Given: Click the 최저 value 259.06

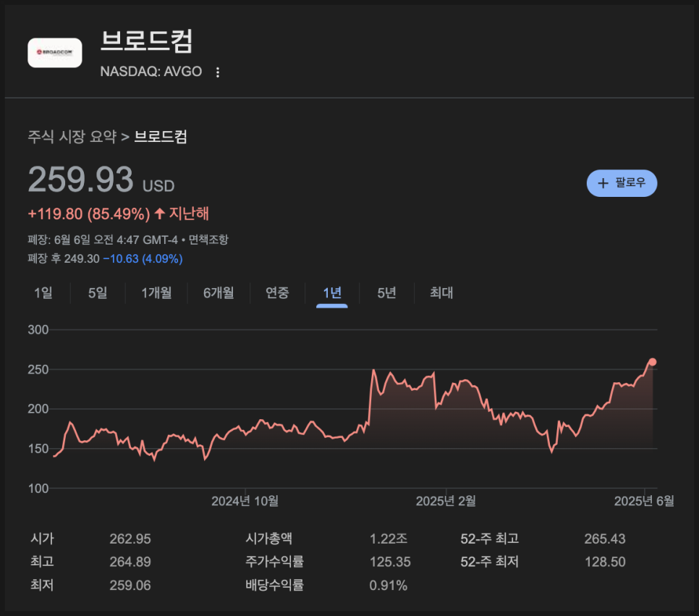Looking at the screenshot, I should pos(130,585).
